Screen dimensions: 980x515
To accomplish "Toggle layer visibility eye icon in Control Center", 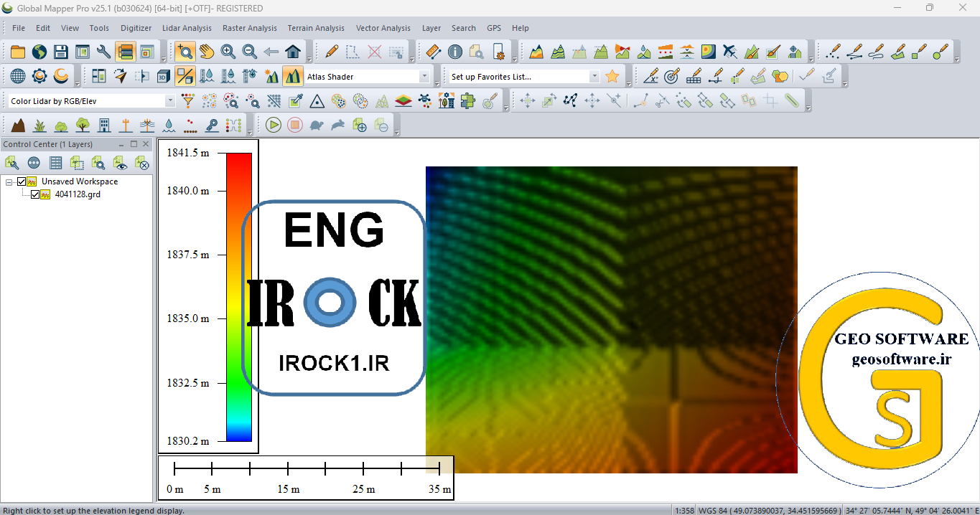I will tap(120, 164).
